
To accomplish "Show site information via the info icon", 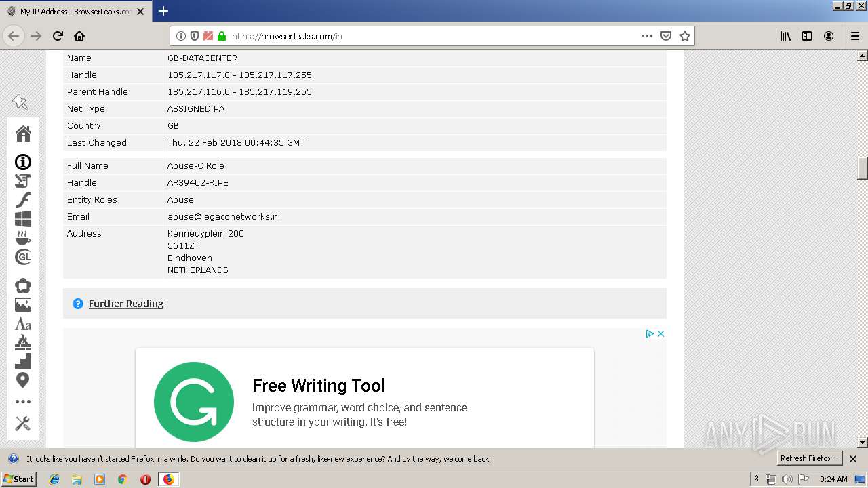I will 181,36.
